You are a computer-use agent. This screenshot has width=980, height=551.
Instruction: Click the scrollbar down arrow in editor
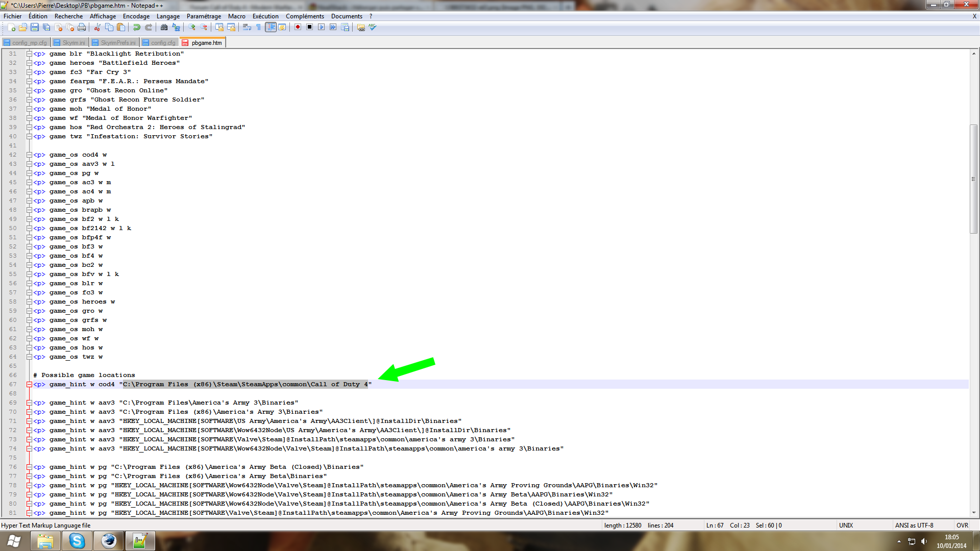coord(973,513)
